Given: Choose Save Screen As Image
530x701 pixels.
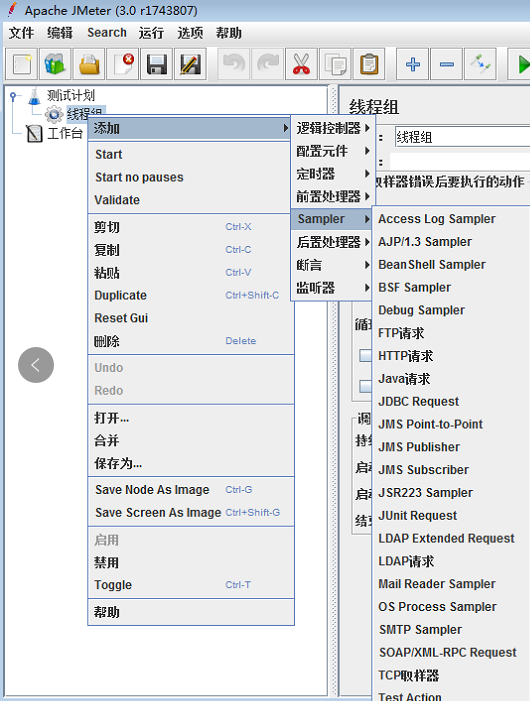Looking at the screenshot, I should [191, 512].
